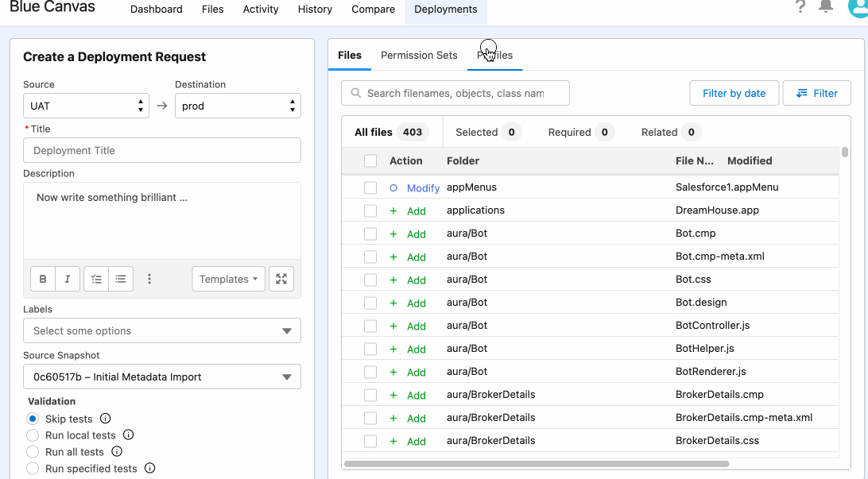The image size is (868, 479).
Task: Open the help question mark icon
Action: click(x=800, y=6)
